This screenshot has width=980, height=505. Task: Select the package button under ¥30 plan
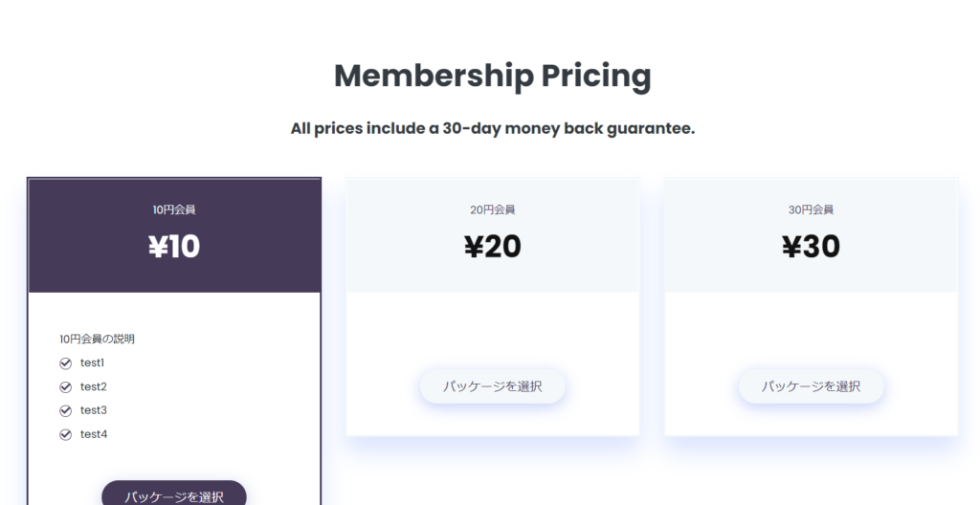click(812, 386)
